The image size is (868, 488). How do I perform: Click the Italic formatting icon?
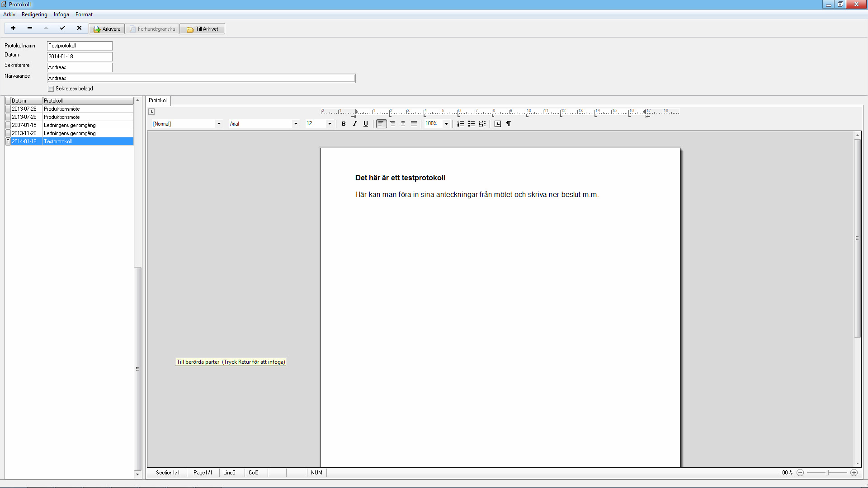[354, 123]
